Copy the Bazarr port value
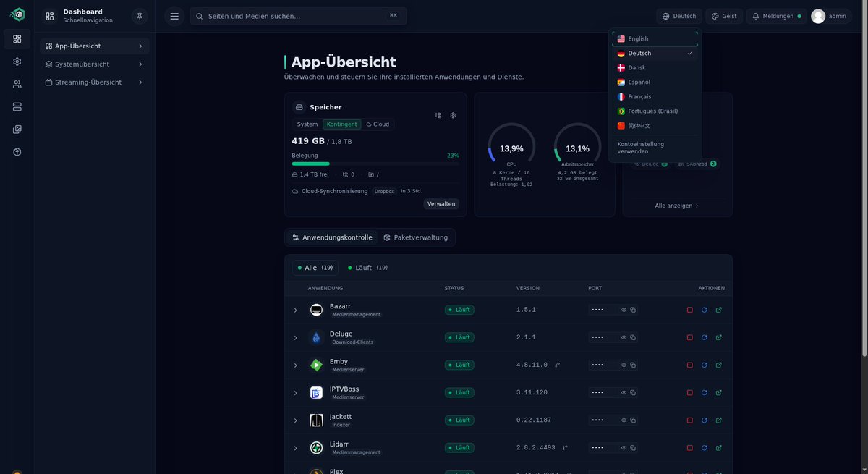 pyautogui.click(x=633, y=310)
